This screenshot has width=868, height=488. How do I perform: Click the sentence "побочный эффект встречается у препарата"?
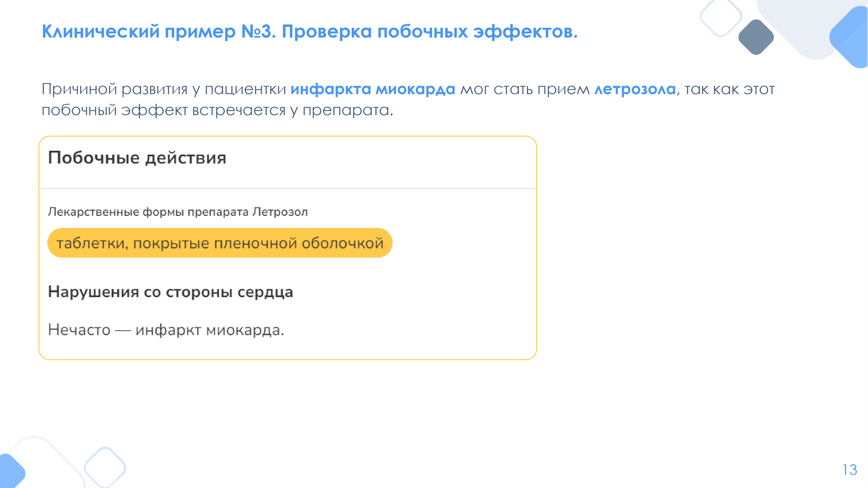click(217, 110)
